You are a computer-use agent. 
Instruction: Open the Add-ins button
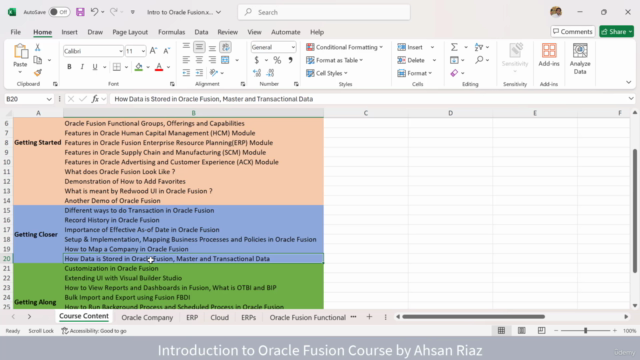(x=549, y=55)
